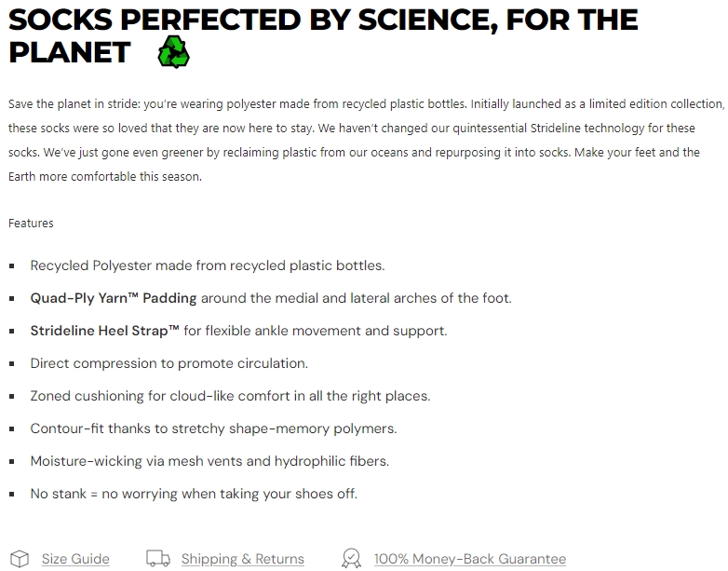This screenshot has height=571, width=728.
Task: Open 100% Money-Back Guarantee link
Action: [469, 559]
